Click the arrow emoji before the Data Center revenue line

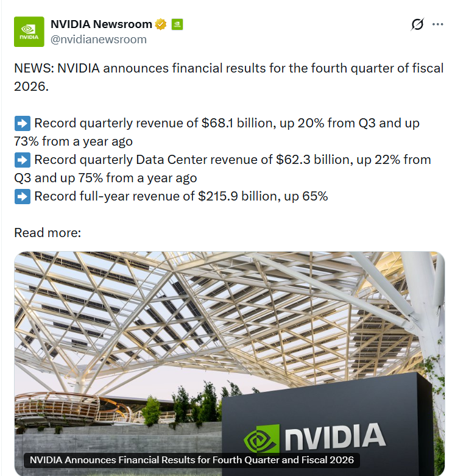(x=23, y=160)
